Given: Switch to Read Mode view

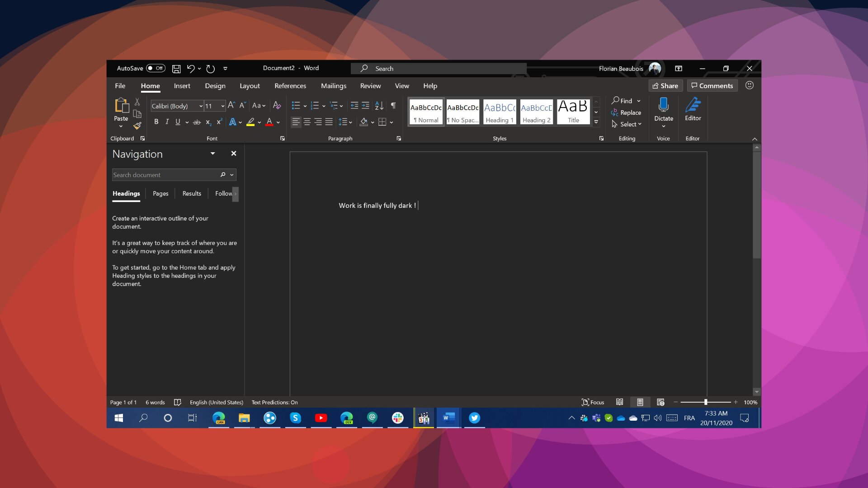Looking at the screenshot, I should click(x=619, y=402).
